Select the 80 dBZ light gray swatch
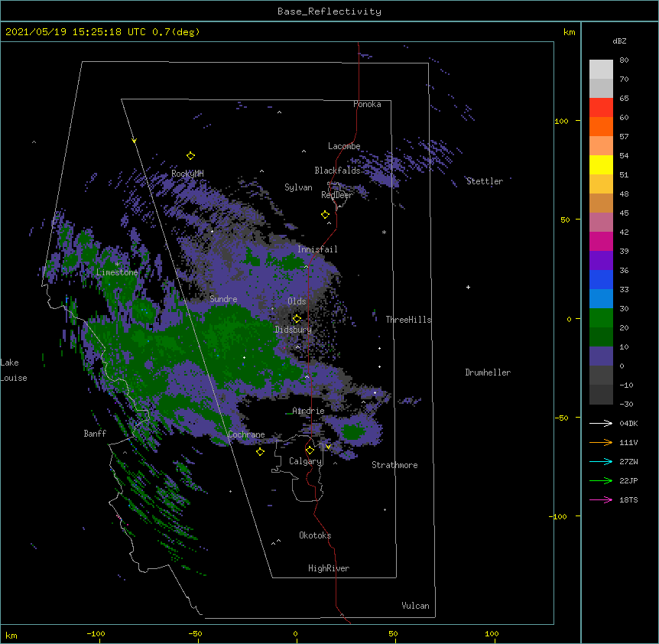Screen dimensions: 659x644 click(x=601, y=70)
